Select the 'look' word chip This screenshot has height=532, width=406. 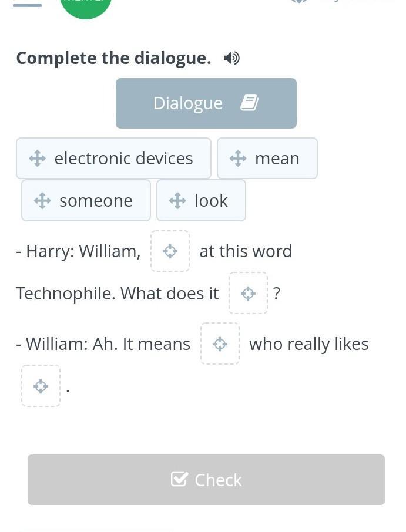point(211,201)
